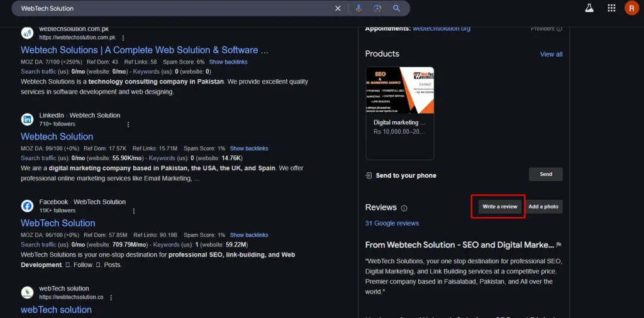Clear the search box with X icon
The width and height of the screenshot is (644, 318).
pyautogui.click(x=338, y=8)
